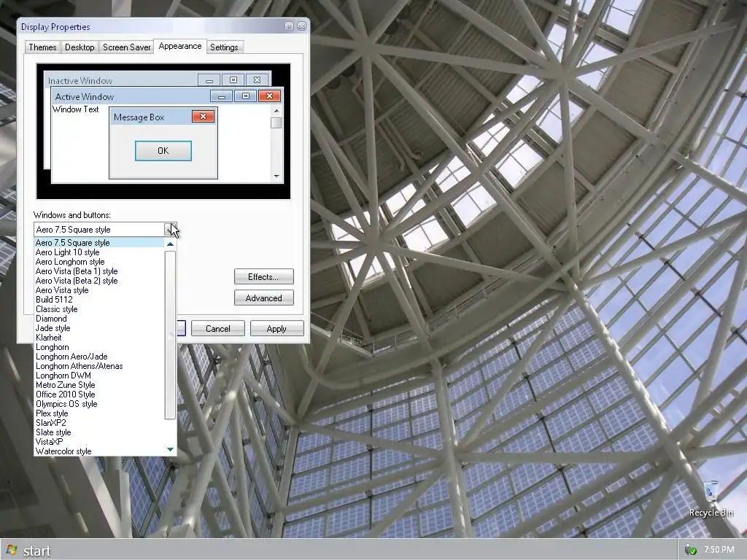Screen dimensions: 747x560
Task: Click the Active Window title bar preview
Action: pyautogui.click(x=167, y=96)
